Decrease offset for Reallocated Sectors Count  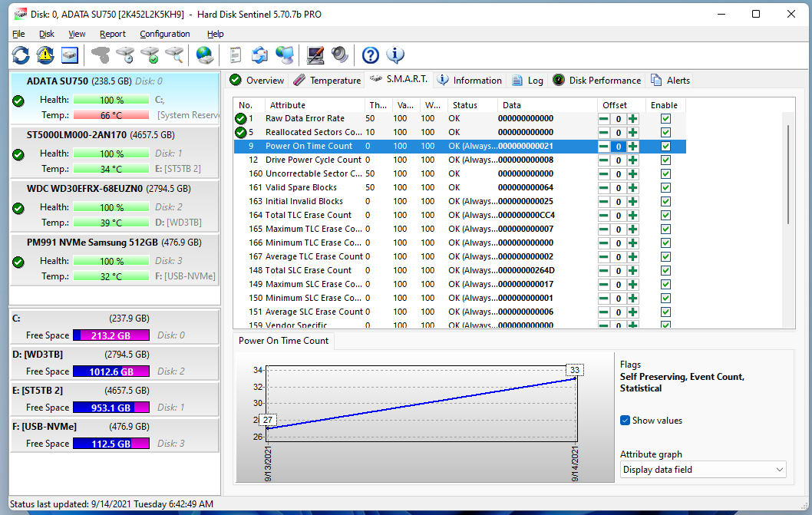pos(603,133)
